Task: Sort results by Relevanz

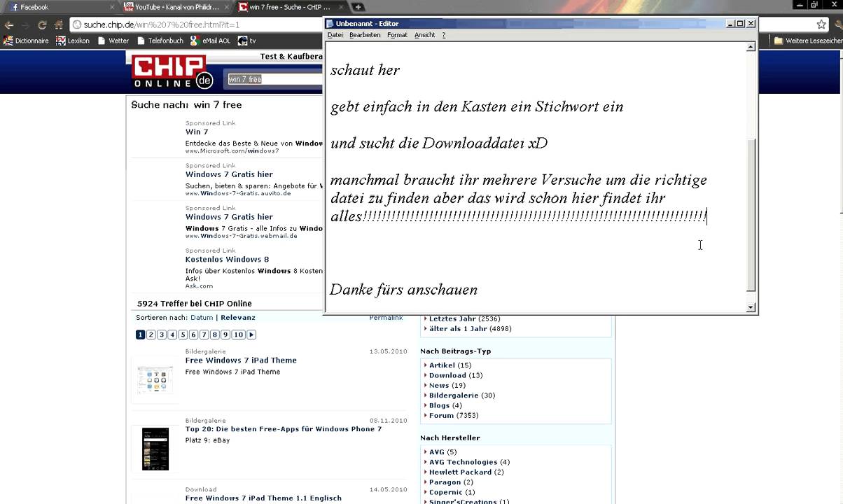Action: point(238,318)
